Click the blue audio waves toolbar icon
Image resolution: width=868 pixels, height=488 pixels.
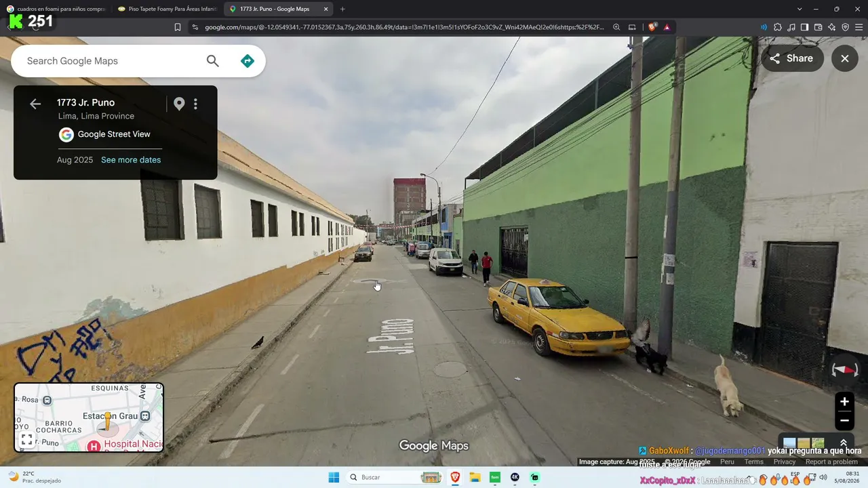point(764,27)
